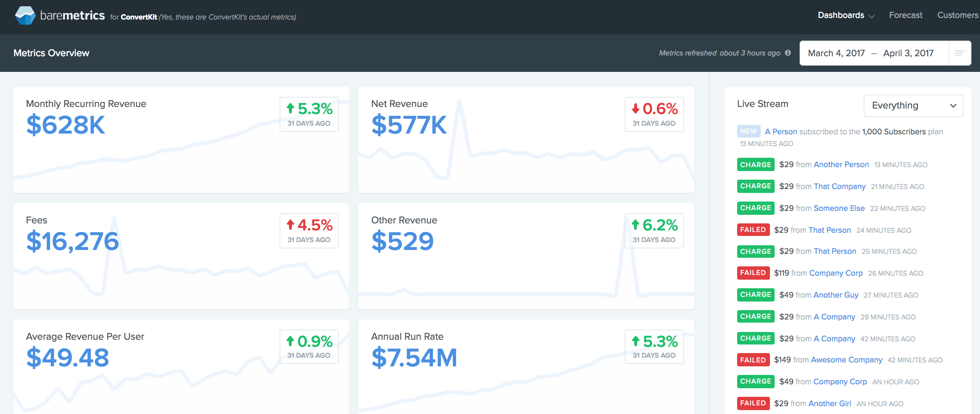Open the That Company customer link

point(839,186)
